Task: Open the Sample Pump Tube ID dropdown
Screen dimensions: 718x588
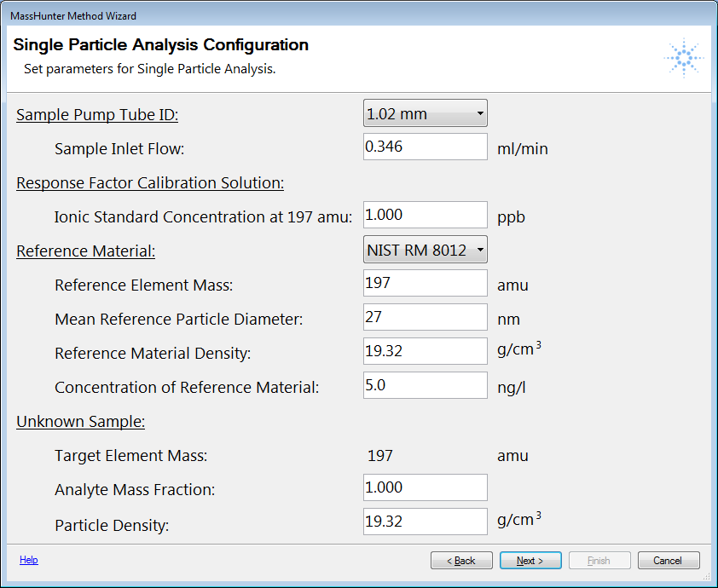Action: 425,113
